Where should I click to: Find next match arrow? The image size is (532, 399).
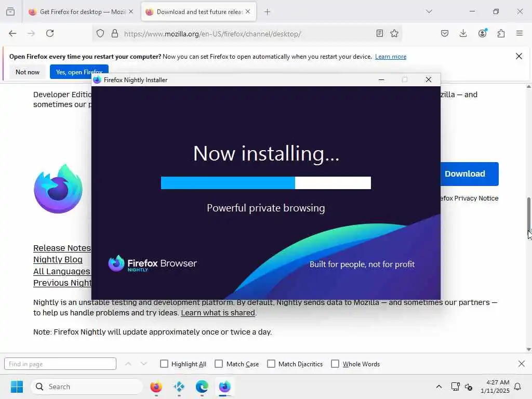(144, 364)
